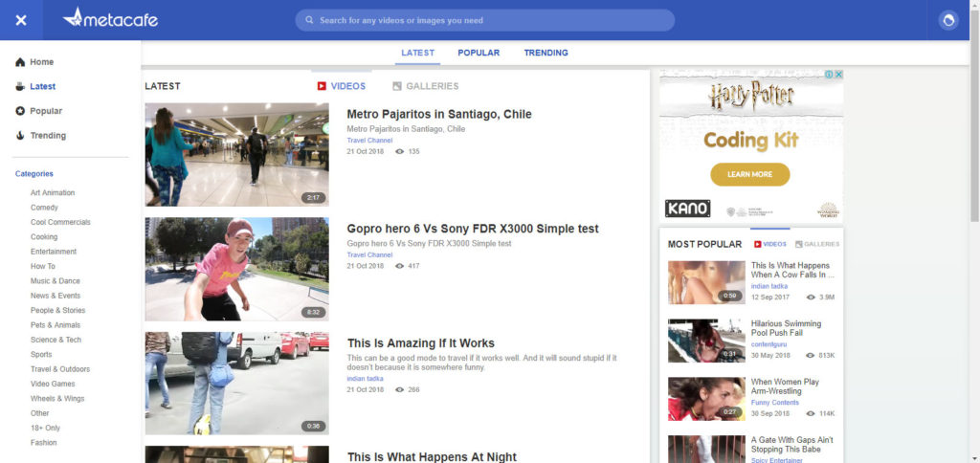The image size is (980, 463).
Task: Open the user profile avatar icon
Action: (x=948, y=21)
